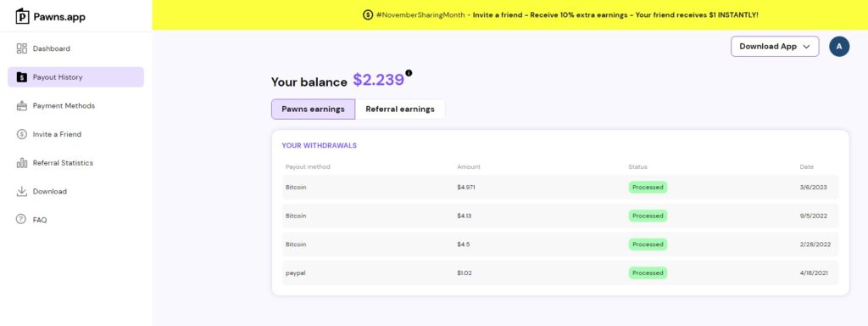Click the Payout method column header

(x=308, y=167)
